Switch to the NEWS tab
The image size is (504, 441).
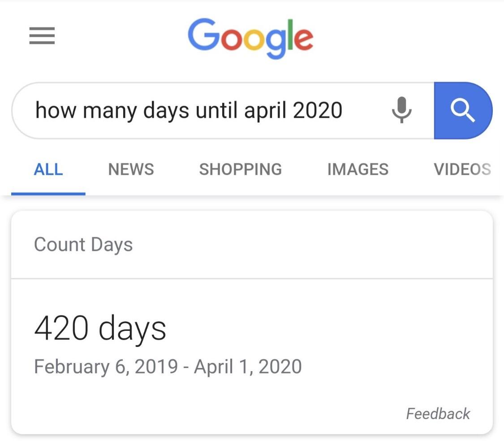[x=131, y=169]
